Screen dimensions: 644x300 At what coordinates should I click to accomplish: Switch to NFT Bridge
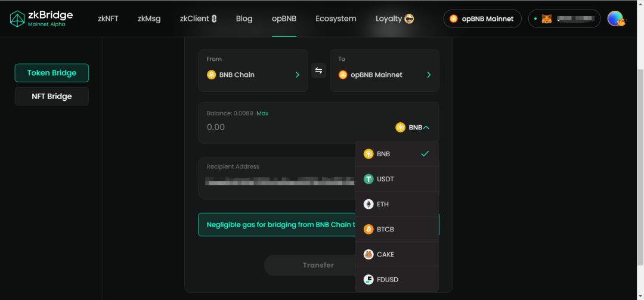pyautogui.click(x=52, y=96)
